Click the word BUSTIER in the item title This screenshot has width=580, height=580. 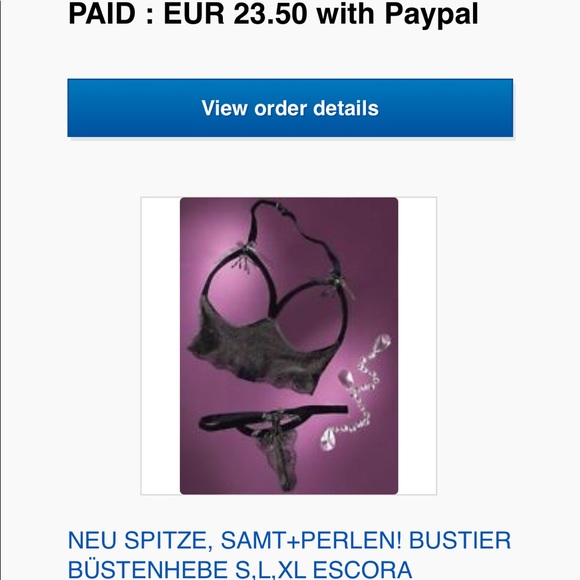coord(460,540)
